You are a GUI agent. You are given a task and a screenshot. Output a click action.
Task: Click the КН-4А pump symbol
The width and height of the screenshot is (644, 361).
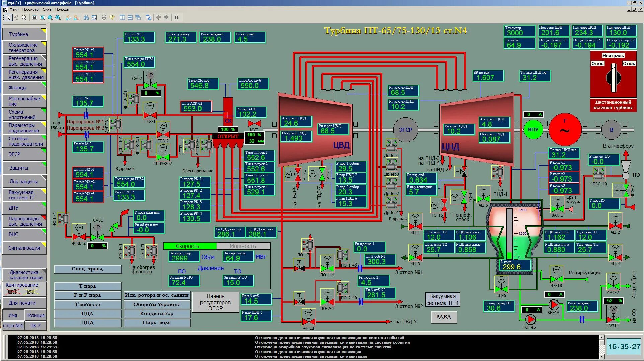tap(554, 305)
